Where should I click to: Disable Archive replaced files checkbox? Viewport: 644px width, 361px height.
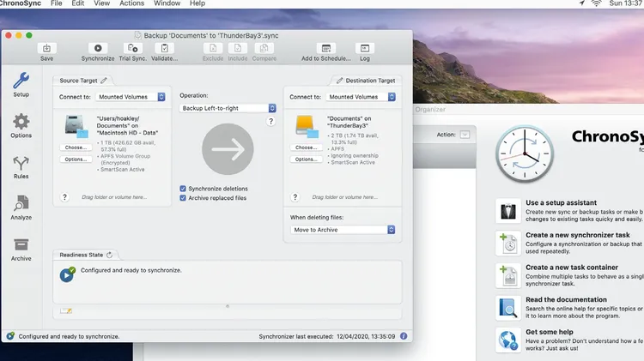183,198
